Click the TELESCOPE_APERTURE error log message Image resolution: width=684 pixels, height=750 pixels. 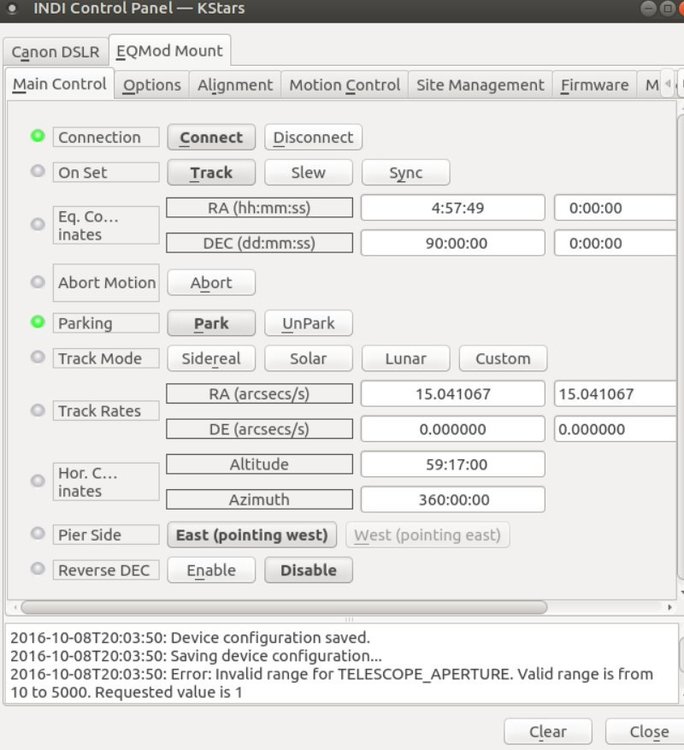point(331,683)
